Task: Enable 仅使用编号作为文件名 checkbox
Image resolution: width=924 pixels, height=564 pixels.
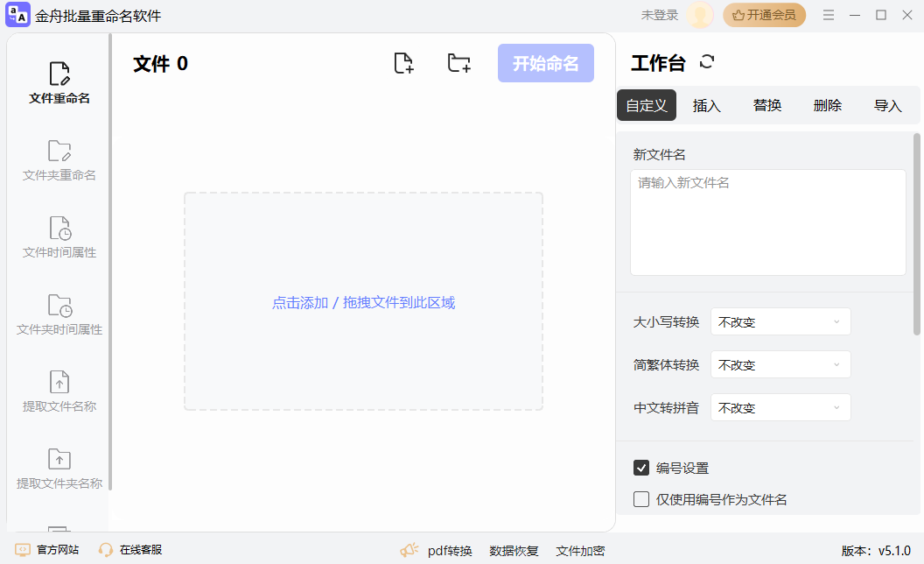Action: point(641,499)
